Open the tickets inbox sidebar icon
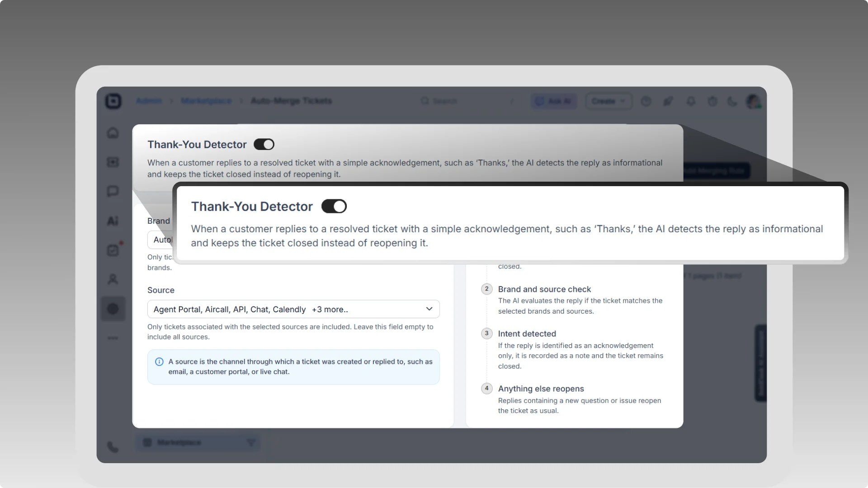868x488 pixels. point(113,162)
